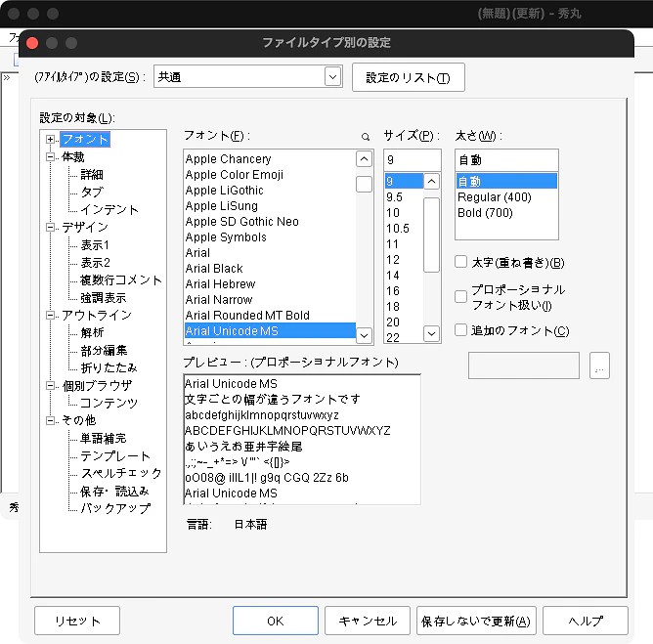Select コンテンツ under 個別ブラウザ
Viewport: 653px width, 644px height.
(109, 403)
